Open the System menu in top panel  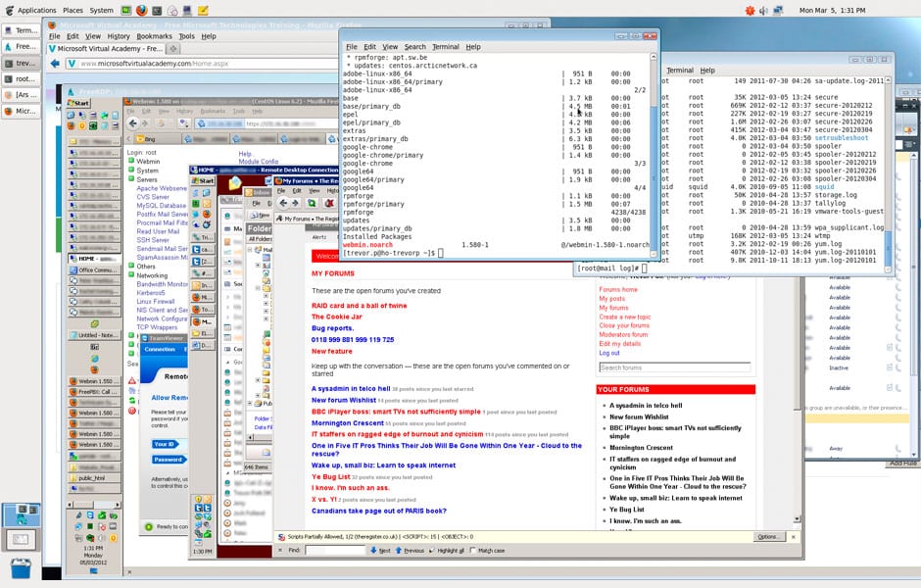pos(101,10)
